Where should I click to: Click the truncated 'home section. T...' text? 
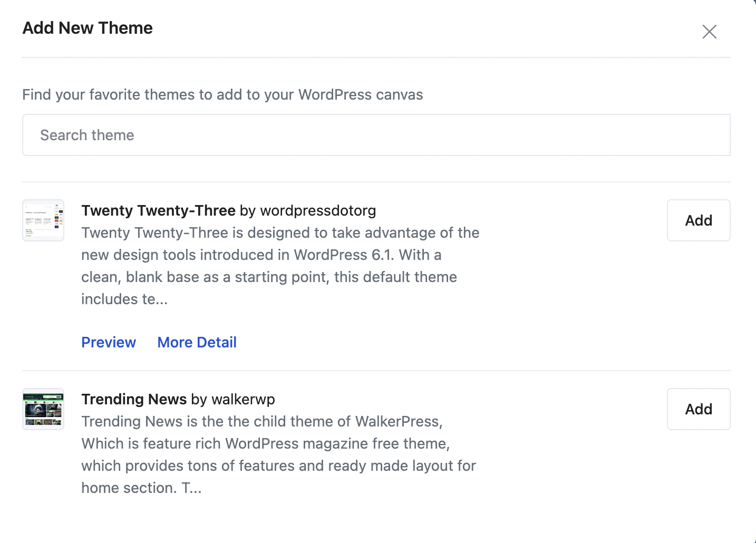tap(141, 488)
